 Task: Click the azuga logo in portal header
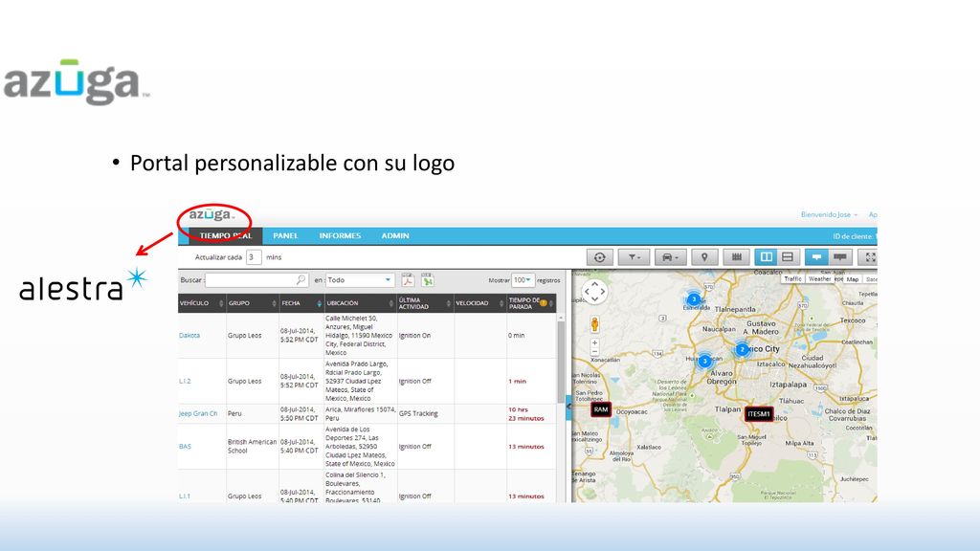[212, 215]
